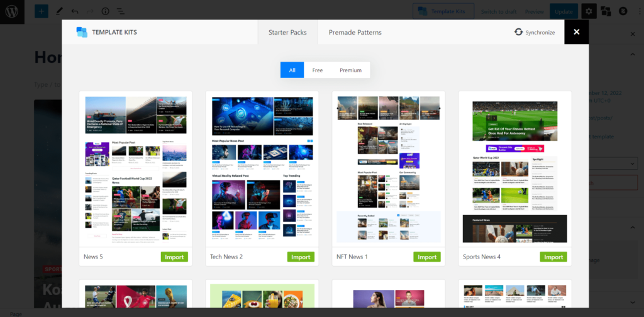This screenshot has width=644, height=317.
Task: Click the NFT News 1 template name
Action: tap(352, 257)
